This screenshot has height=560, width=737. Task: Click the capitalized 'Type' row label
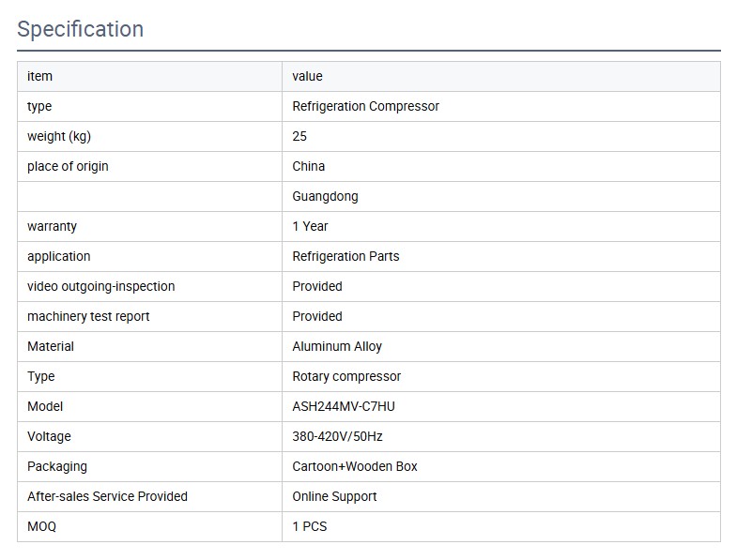pyautogui.click(x=41, y=377)
